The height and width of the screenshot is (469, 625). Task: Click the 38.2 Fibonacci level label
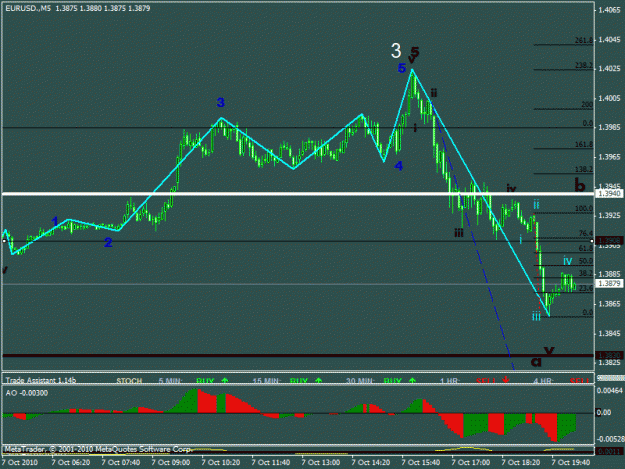[x=586, y=273]
